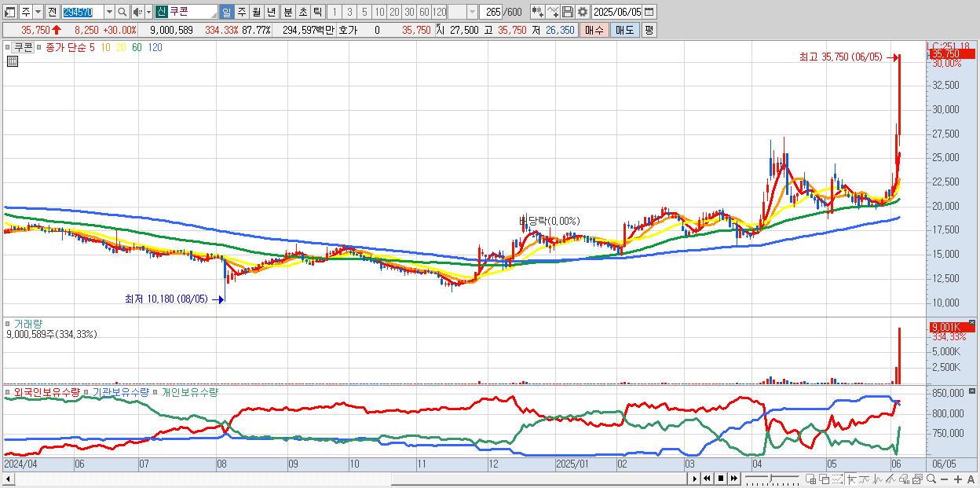Click the line tool icon beside save
Image resolution: width=980 pixels, height=488 pixels.
553,12
